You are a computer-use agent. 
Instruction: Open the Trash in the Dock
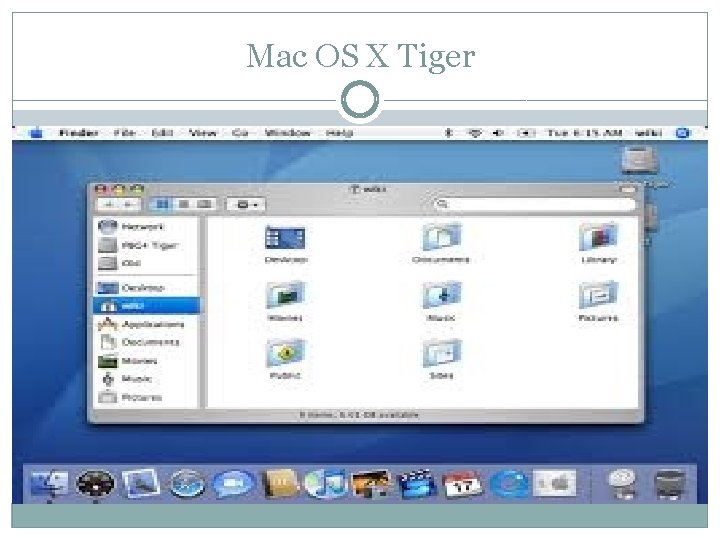[670, 484]
